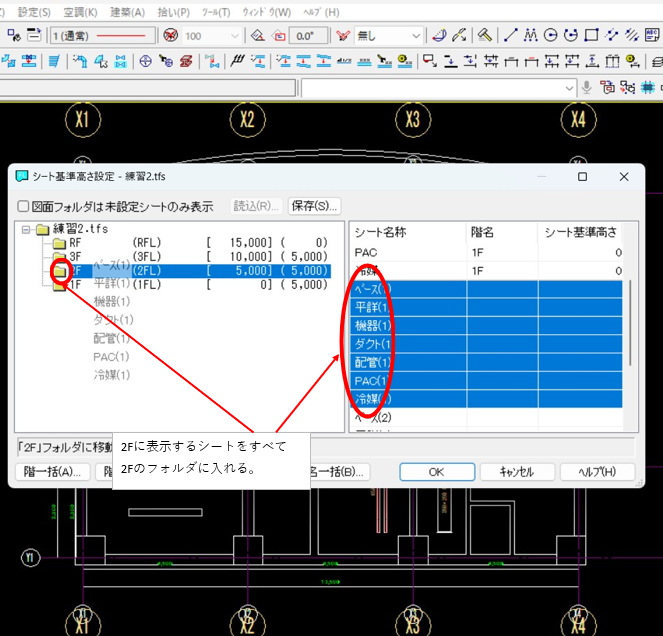Click the circled cross diffuser icon

(145, 61)
